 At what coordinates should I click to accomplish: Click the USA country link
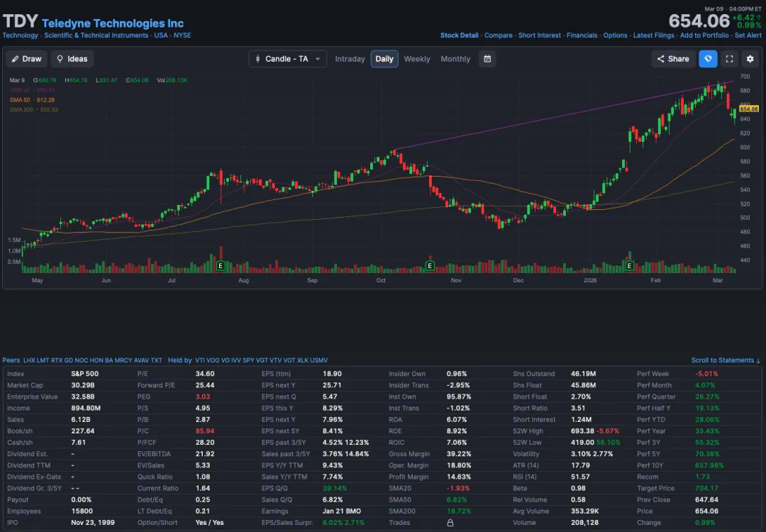tap(161, 35)
